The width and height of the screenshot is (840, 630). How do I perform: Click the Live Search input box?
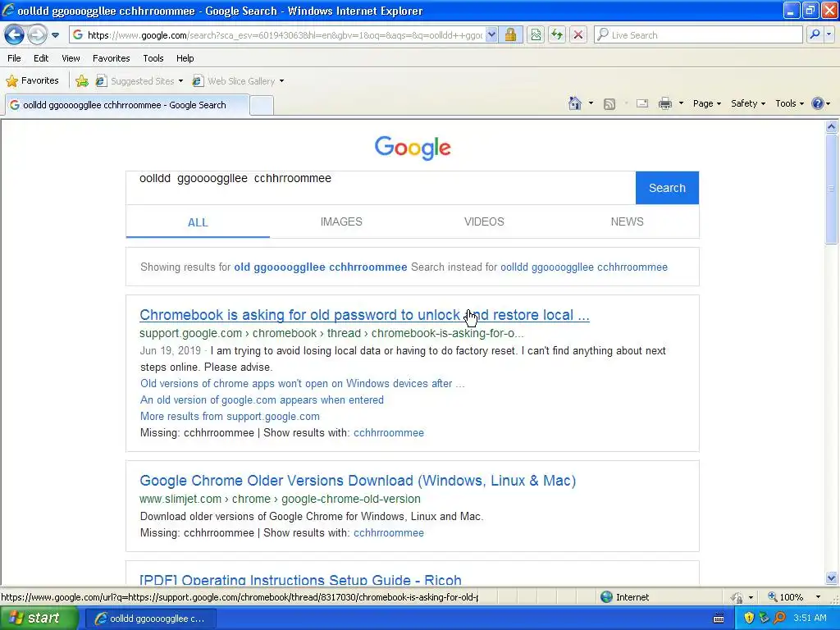pos(699,34)
